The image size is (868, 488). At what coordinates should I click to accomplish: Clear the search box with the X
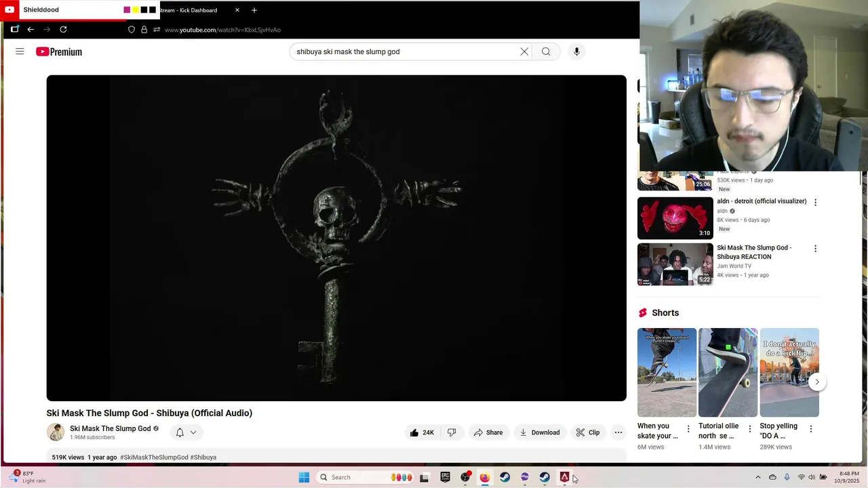524,52
